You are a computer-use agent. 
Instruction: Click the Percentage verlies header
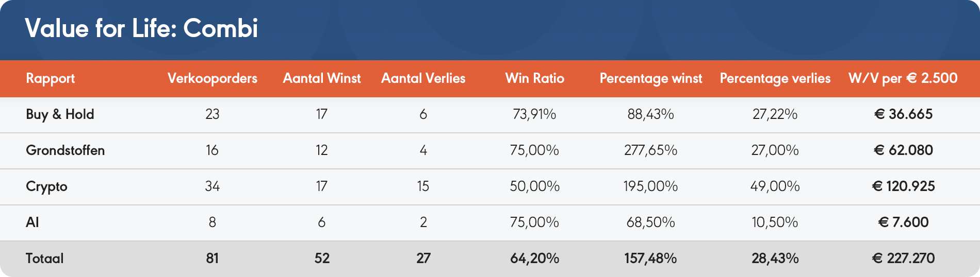pyautogui.click(x=775, y=79)
